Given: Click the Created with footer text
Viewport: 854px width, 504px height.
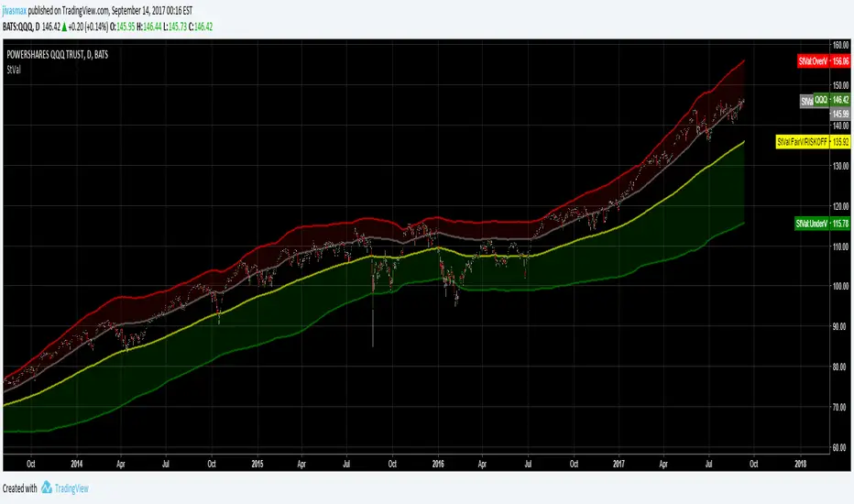Looking at the screenshot, I should click(19, 488).
